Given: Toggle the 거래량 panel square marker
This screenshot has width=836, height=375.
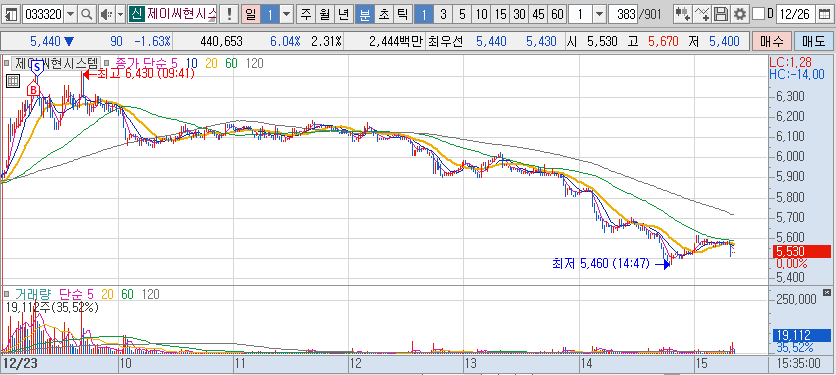Looking at the screenshot, I should (6, 294).
